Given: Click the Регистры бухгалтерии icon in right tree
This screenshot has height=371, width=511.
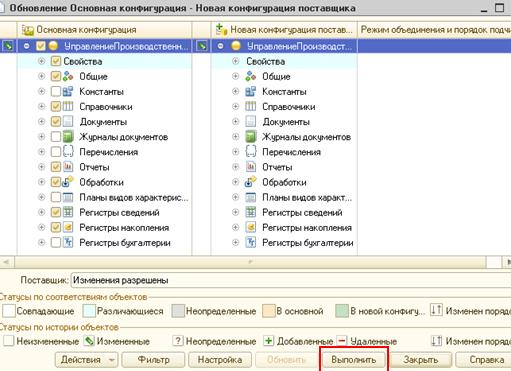Looking at the screenshot, I should click(251, 243).
